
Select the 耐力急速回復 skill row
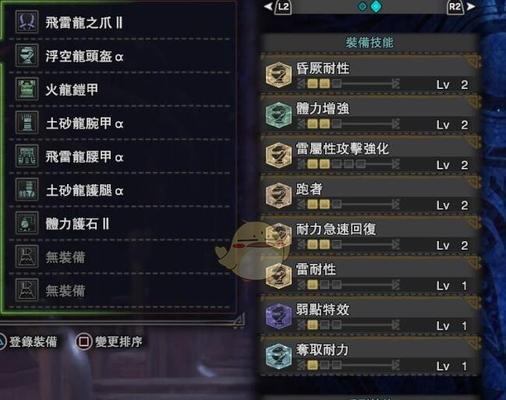tap(371, 237)
